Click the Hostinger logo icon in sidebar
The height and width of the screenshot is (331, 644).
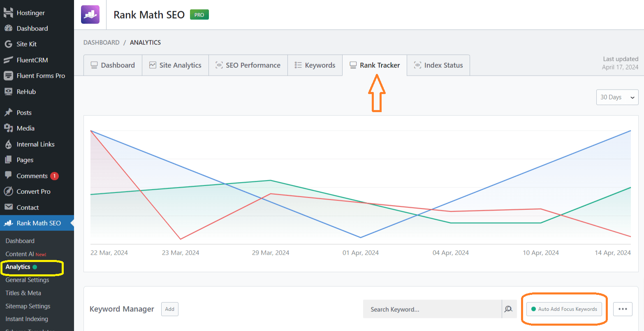8,13
